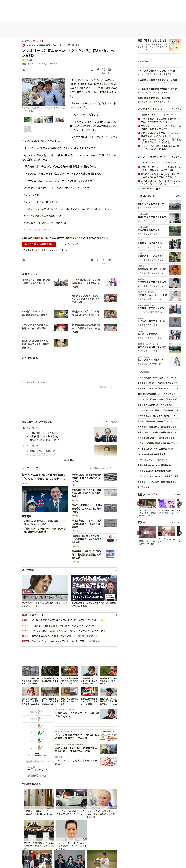Open the main family photo under cherry blossoms
The image size is (186, 868).
(44, 92)
